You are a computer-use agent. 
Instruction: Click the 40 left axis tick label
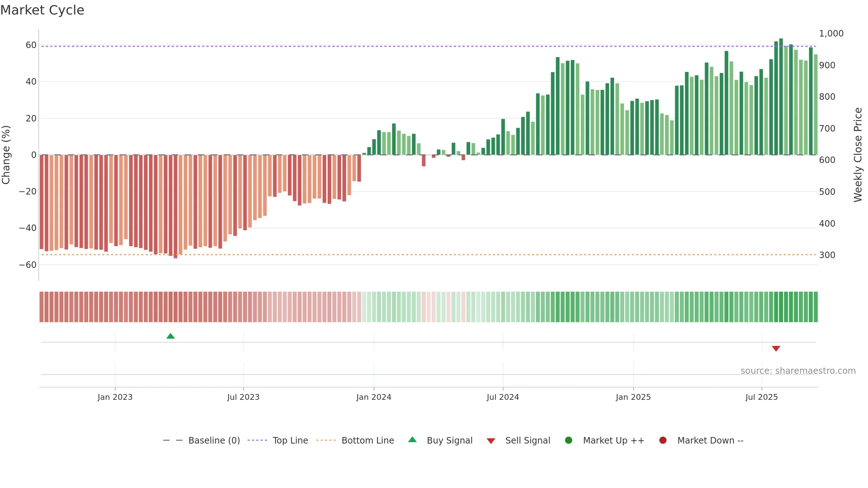coord(31,82)
